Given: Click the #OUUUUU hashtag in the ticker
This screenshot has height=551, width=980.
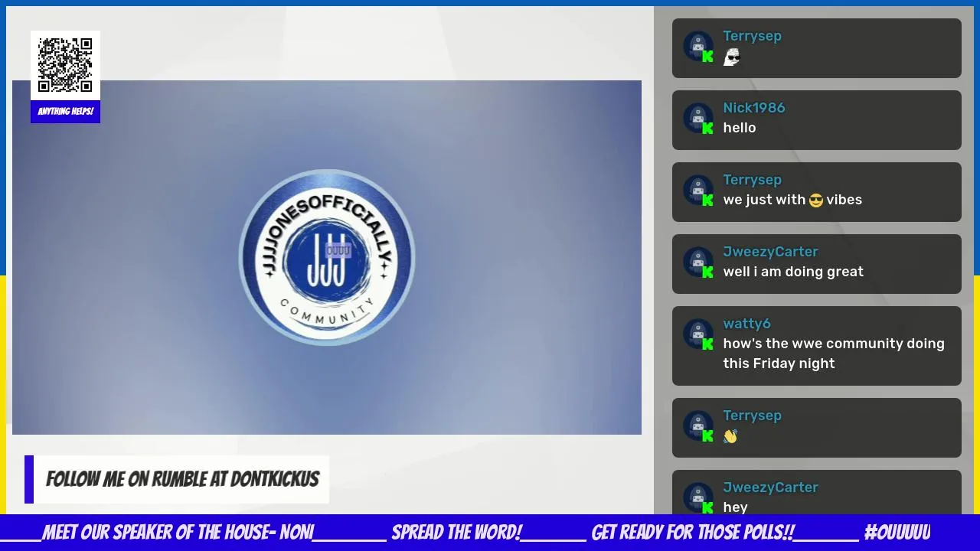Looking at the screenshot, I should coord(897,533).
